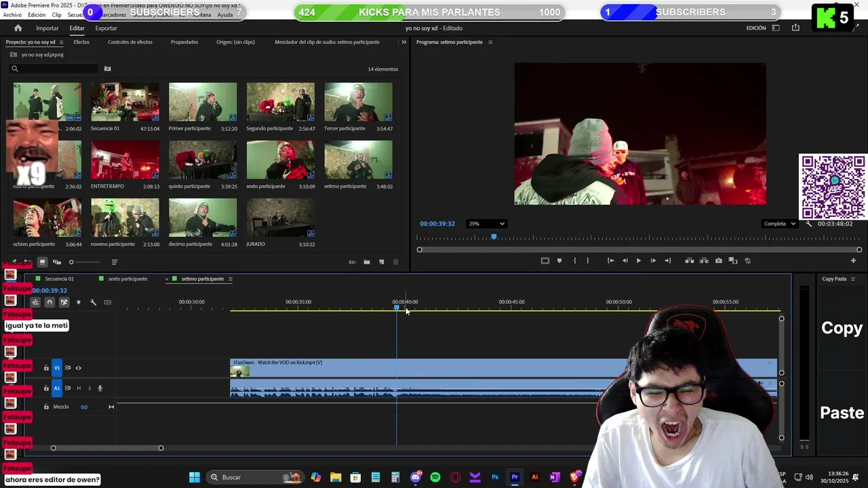Open the Home screen icon
Viewport: 868px width, 488px height.
click(x=18, y=28)
